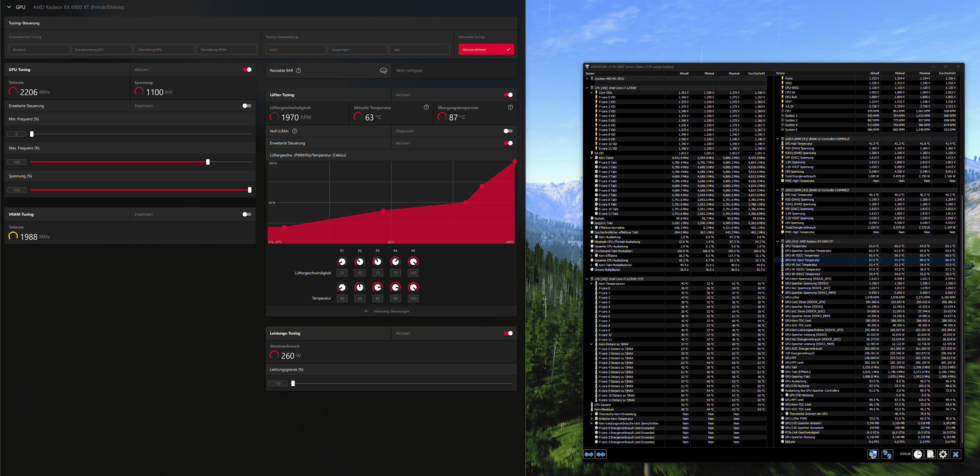Click the Leistungsgrenze slider handle
Viewport: 980px width, 476px height.
[293, 383]
